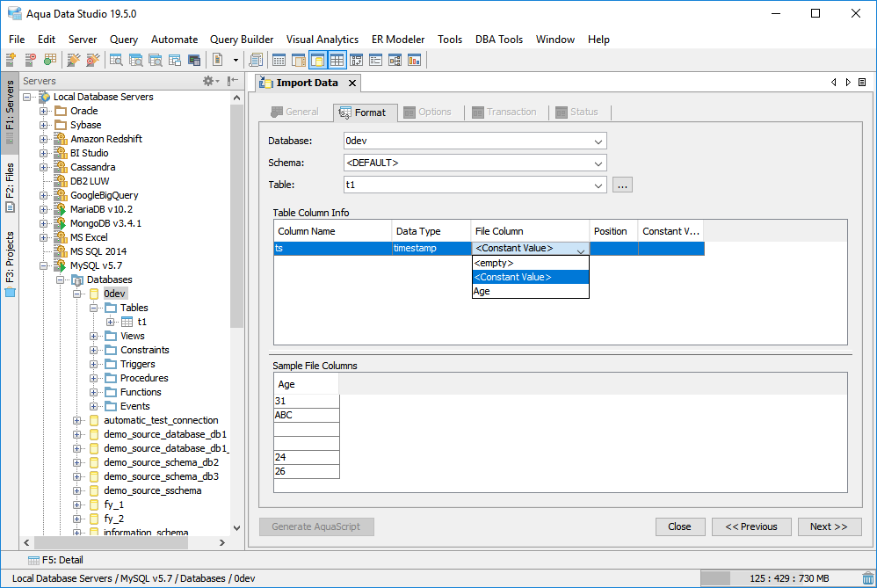Viewport: 877px width, 588px height.
Task: Expand the t1 table node
Action: click(x=110, y=322)
